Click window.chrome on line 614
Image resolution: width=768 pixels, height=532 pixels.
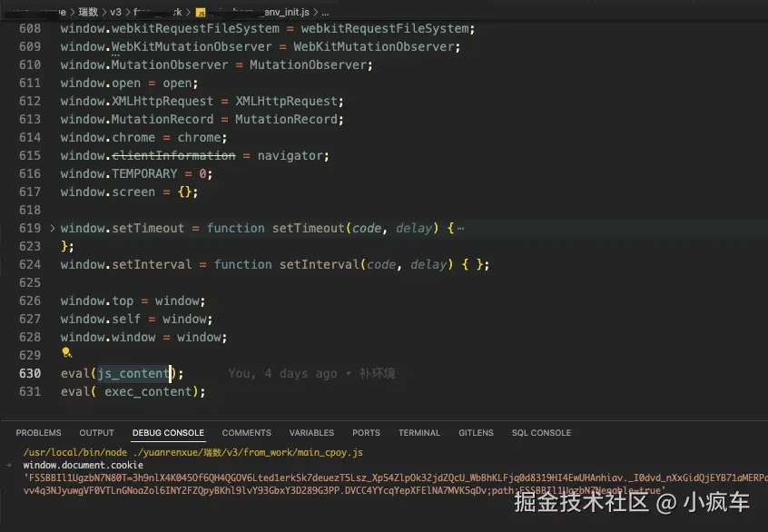[108, 137]
